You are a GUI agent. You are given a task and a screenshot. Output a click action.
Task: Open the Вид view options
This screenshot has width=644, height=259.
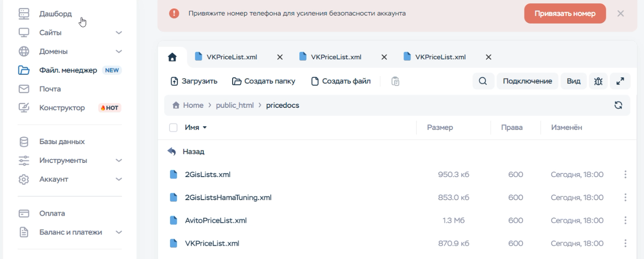click(x=573, y=81)
